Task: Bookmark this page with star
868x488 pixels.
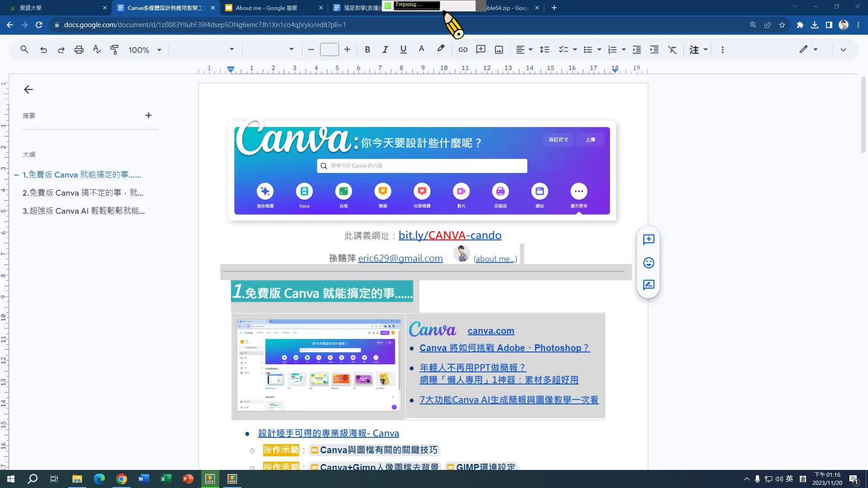Action: 782,25
